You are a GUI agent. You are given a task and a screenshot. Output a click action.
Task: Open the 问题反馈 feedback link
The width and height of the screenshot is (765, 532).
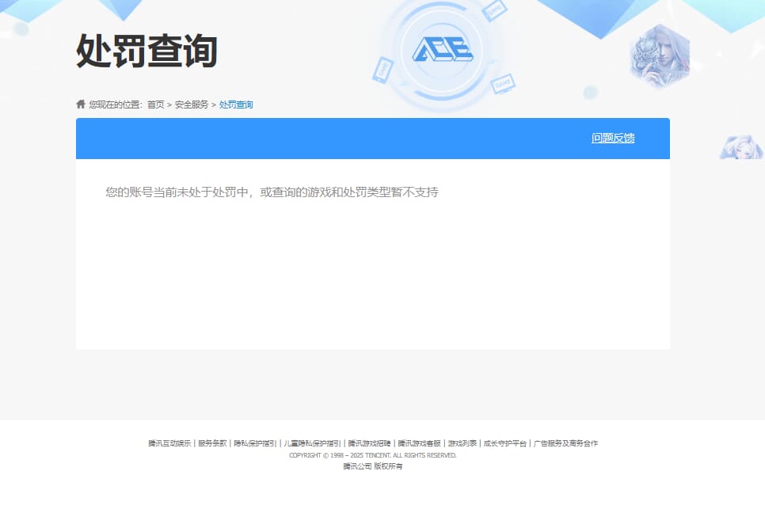[612, 138]
